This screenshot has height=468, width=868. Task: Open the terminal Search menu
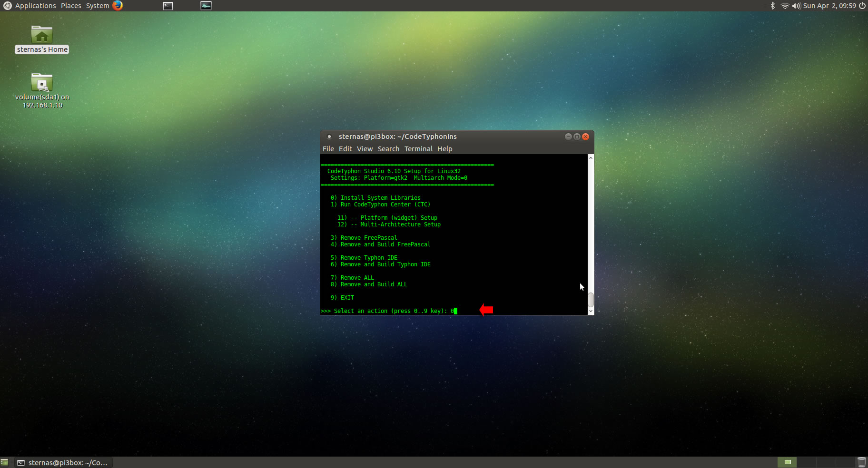coord(388,149)
